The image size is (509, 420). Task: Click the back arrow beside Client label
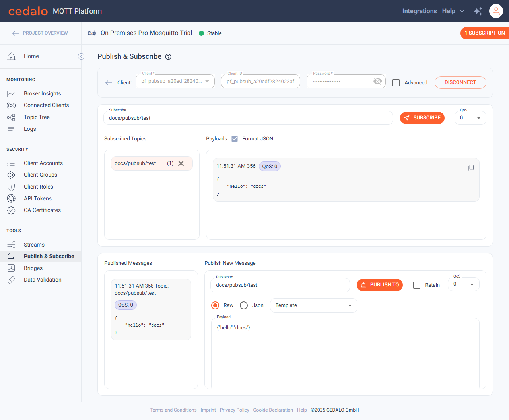pyautogui.click(x=109, y=83)
